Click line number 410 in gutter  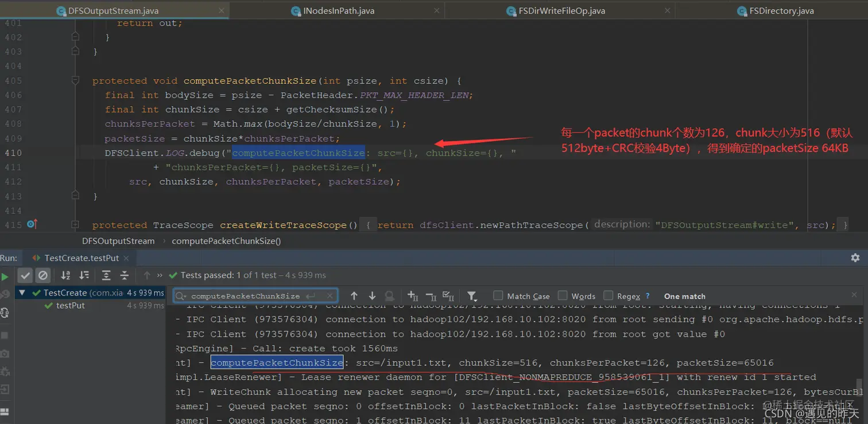tap(13, 153)
